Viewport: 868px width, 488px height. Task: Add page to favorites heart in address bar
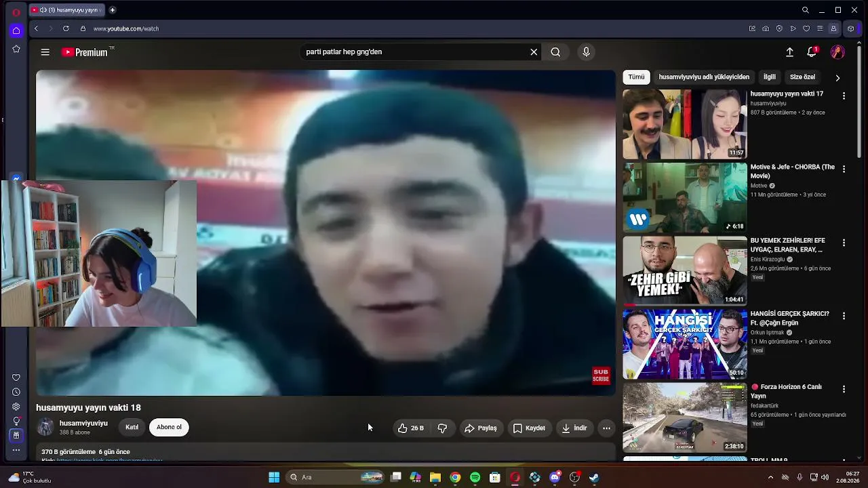[x=806, y=28]
